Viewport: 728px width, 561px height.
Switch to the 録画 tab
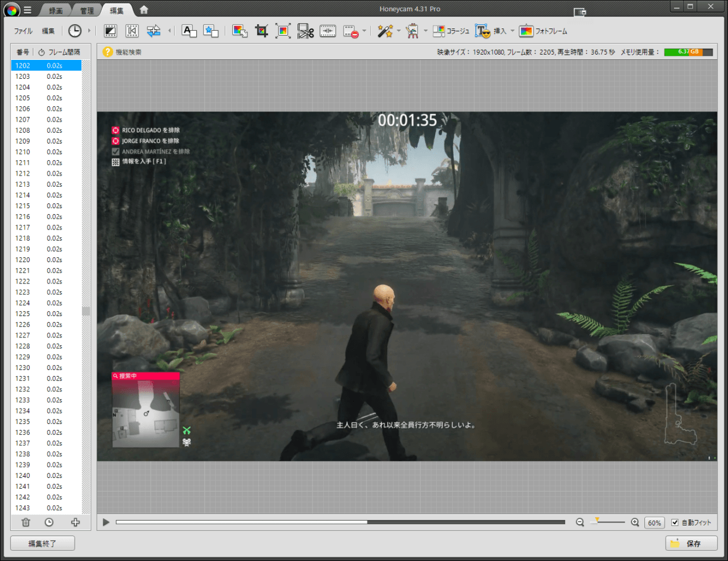coord(56,10)
